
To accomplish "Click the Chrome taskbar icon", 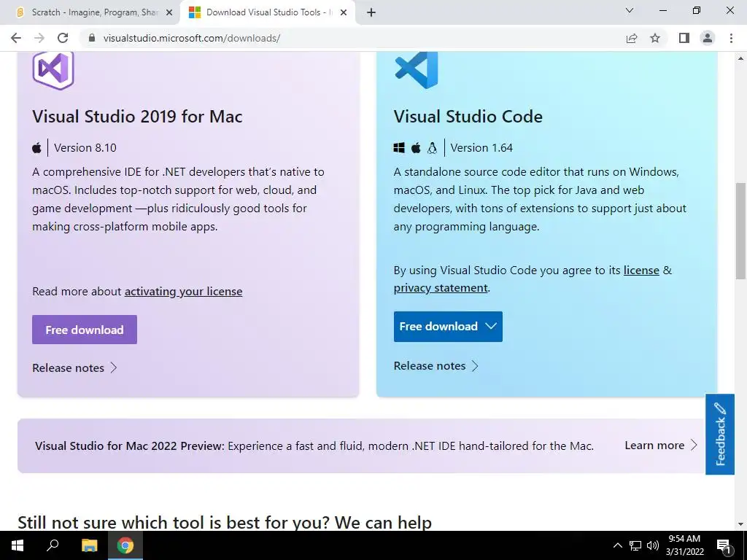I will [125, 545].
